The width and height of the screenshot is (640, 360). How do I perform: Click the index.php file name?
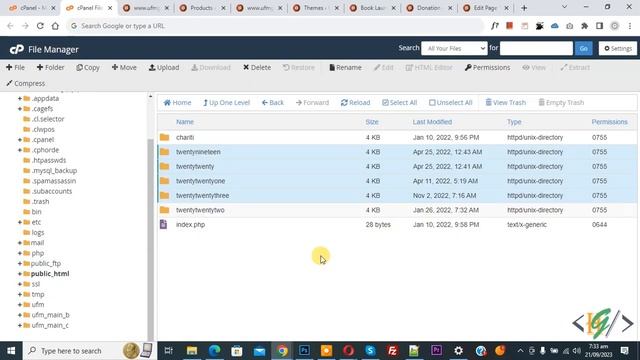[x=190, y=224]
